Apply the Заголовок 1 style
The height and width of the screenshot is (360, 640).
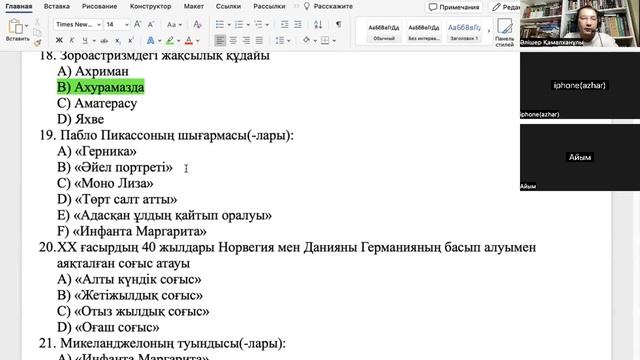click(464, 31)
